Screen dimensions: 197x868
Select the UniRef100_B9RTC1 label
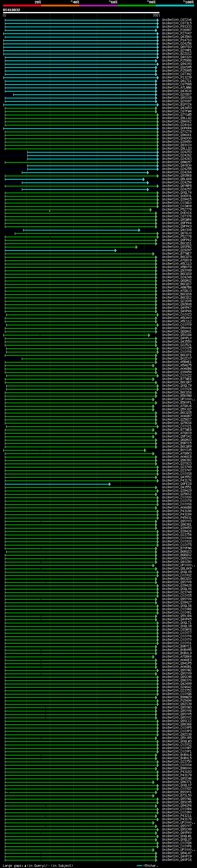177,647
